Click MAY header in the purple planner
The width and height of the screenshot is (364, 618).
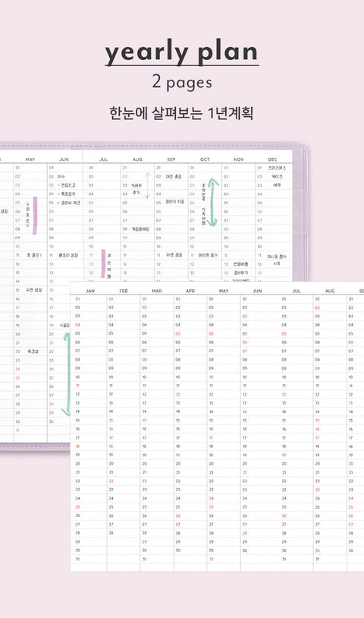pos(30,159)
